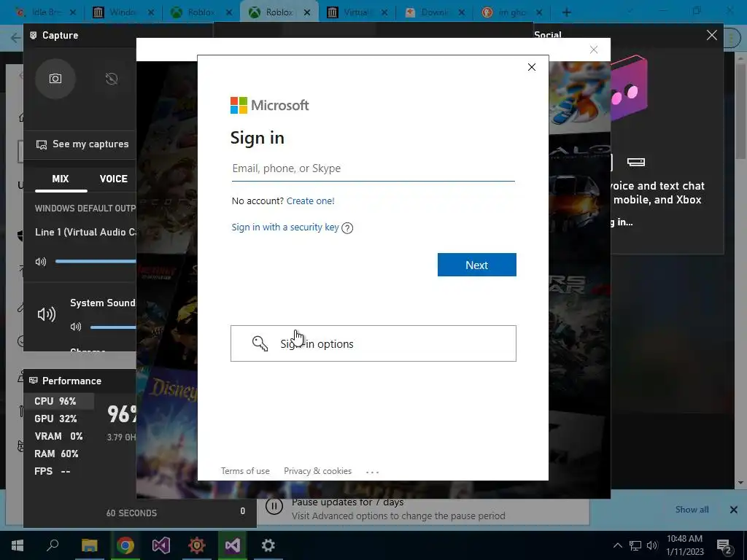
Task: Click the network tray icon
Action: (x=635, y=545)
